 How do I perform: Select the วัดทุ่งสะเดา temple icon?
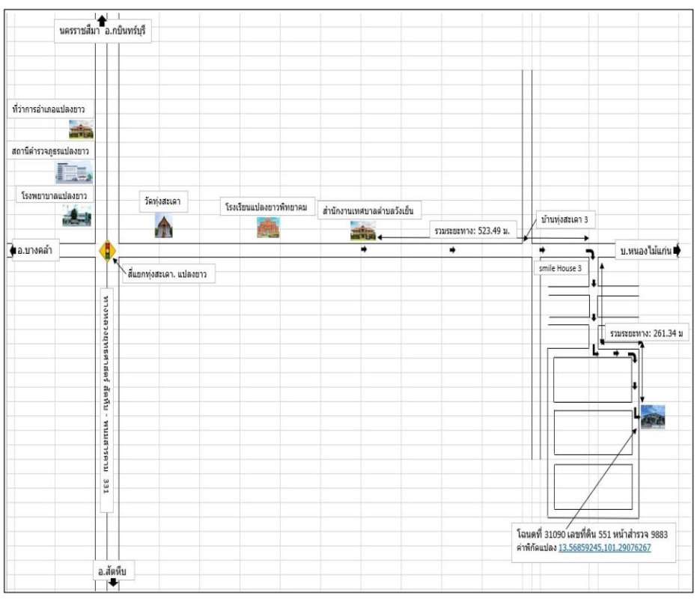[x=164, y=225]
